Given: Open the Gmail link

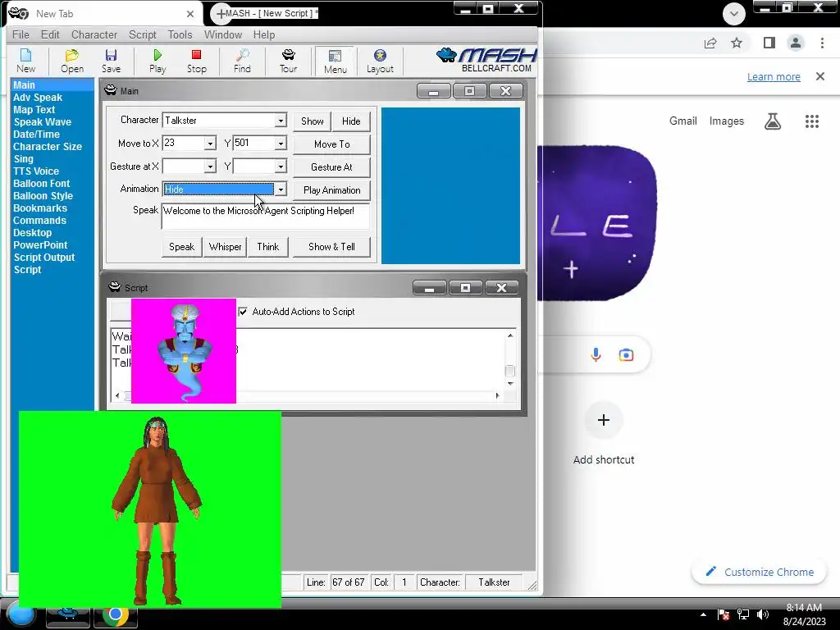Looking at the screenshot, I should click(x=683, y=121).
